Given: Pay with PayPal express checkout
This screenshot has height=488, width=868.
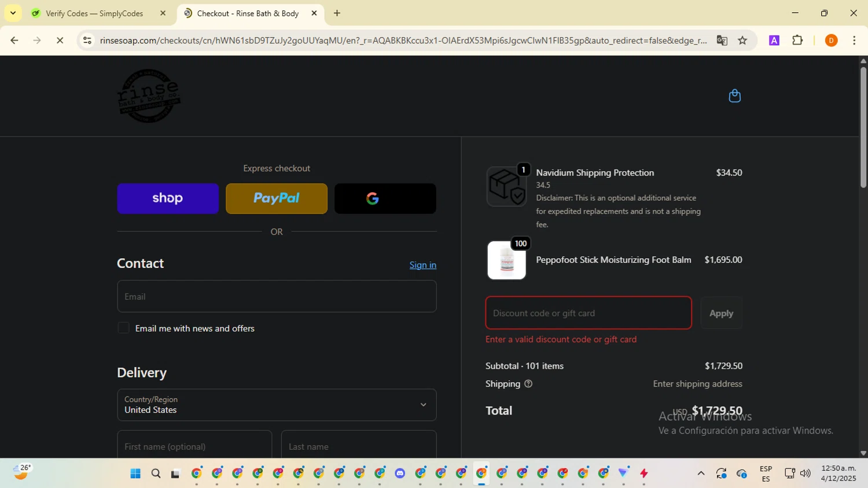Looking at the screenshot, I should pyautogui.click(x=277, y=199).
